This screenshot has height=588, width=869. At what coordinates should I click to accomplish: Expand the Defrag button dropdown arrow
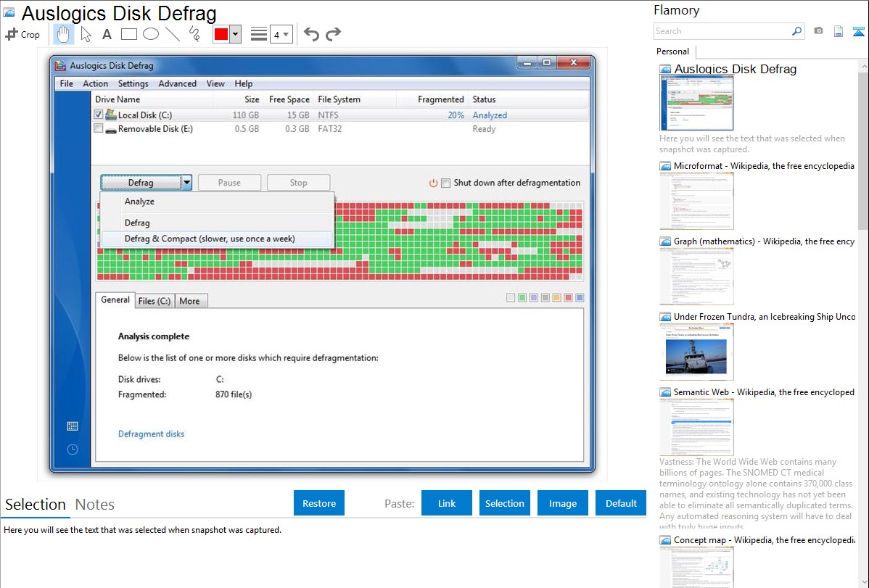point(186,182)
